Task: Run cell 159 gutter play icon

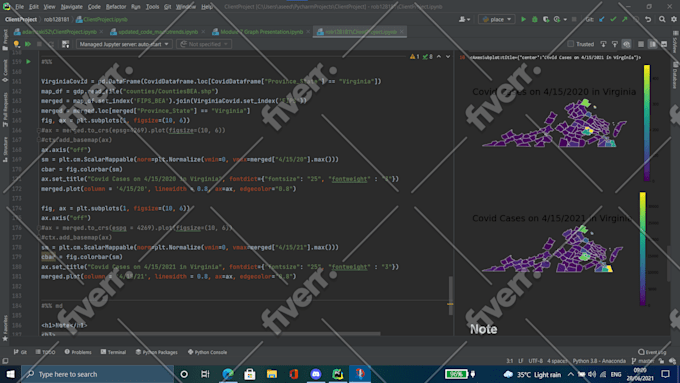Action: [29, 62]
